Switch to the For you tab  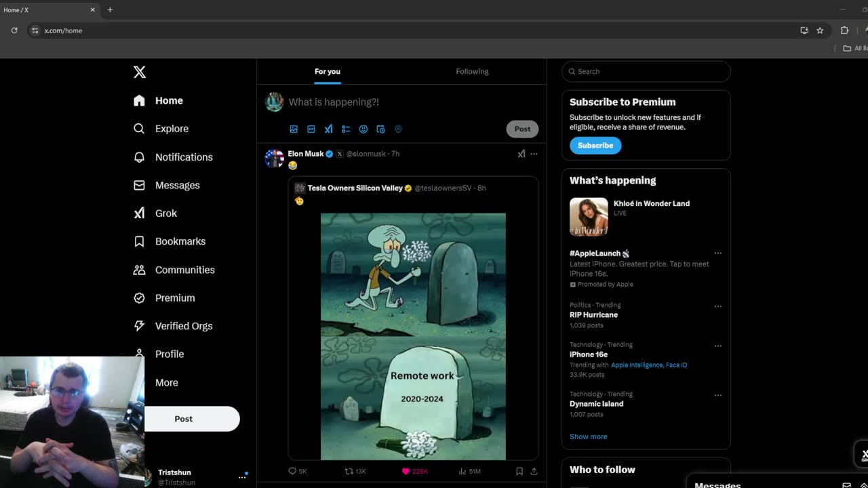coord(328,71)
